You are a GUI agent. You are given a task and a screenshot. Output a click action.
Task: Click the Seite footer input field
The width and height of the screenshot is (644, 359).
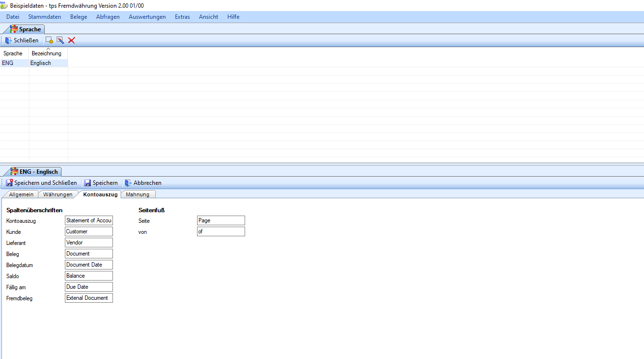[x=221, y=220]
